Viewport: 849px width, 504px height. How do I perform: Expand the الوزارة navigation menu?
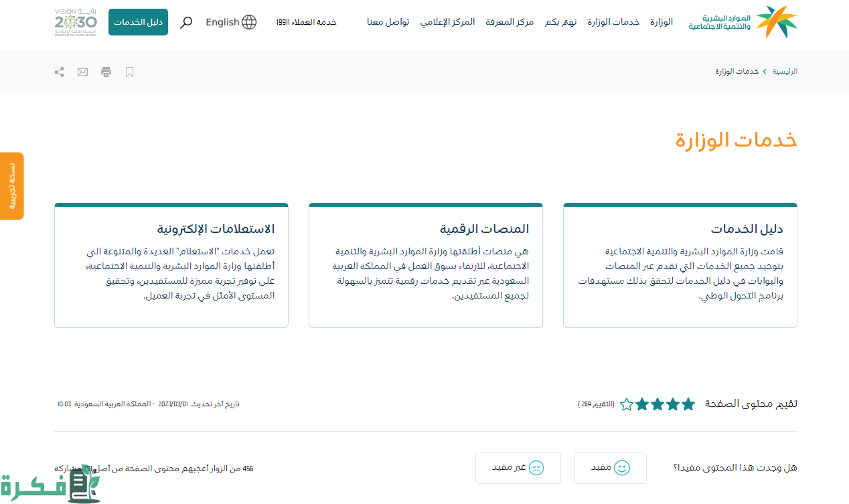pos(661,22)
